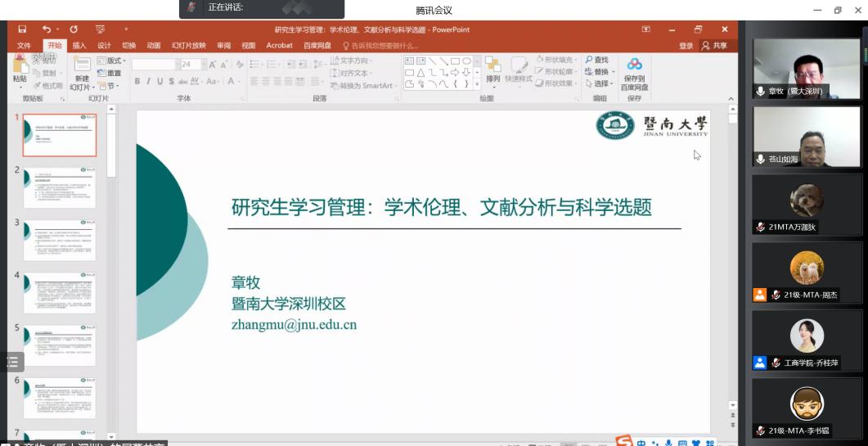Select the text box shape in gallery

click(x=410, y=61)
